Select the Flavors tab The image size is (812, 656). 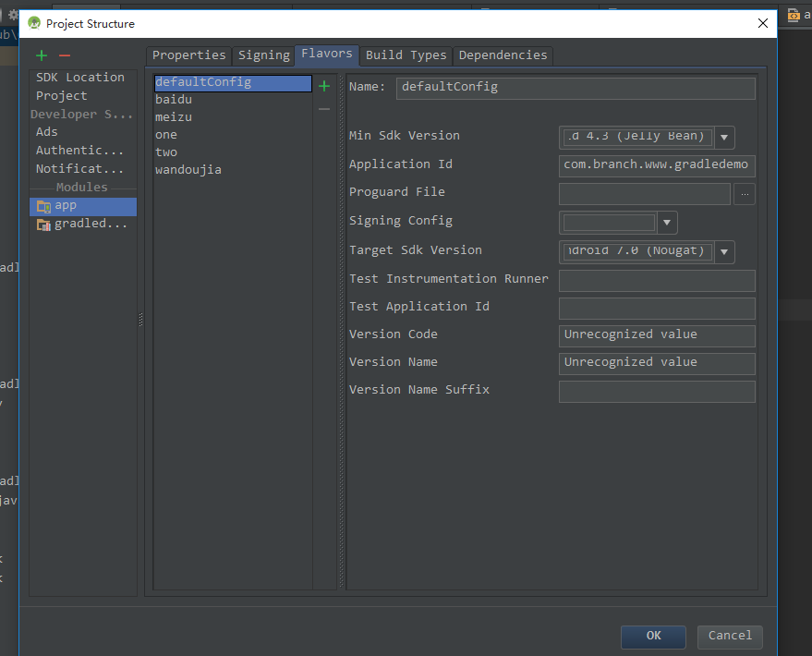pyautogui.click(x=327, y=55)
